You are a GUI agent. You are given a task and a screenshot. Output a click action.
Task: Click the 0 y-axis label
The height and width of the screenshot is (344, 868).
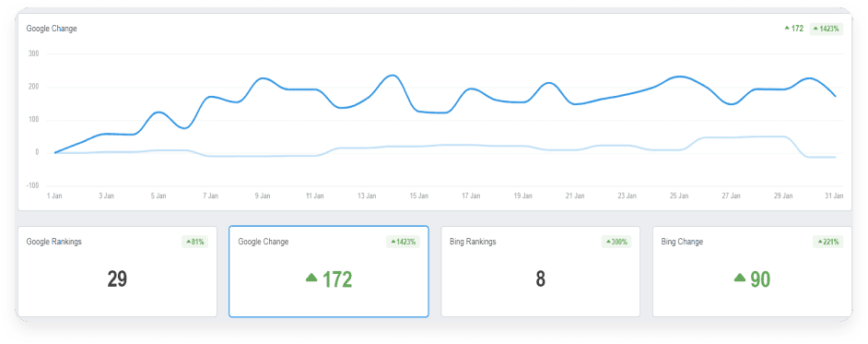point(37,152)
